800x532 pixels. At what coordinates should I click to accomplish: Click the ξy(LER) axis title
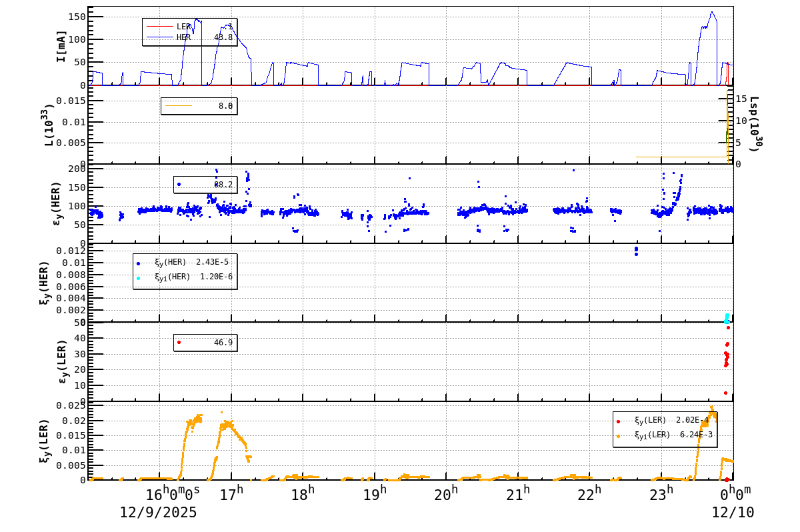45,441
